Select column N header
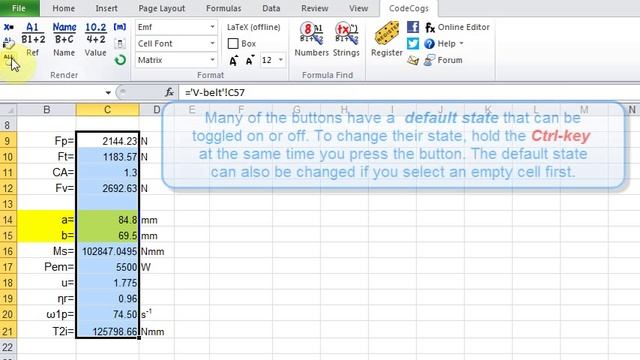 click(x=632, y=110)
